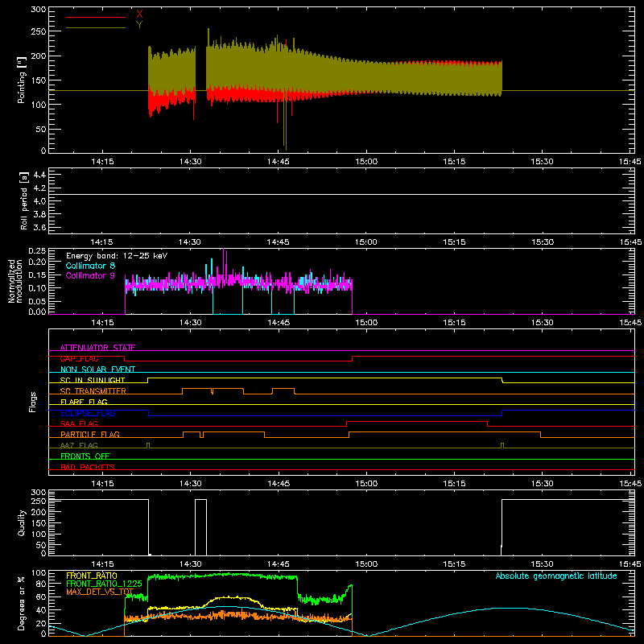Image resolution: width=644 pixels, height=644 pixels.
Task: Click the 4.4 value on the Roll period axis
Action: tap(39, 175)
